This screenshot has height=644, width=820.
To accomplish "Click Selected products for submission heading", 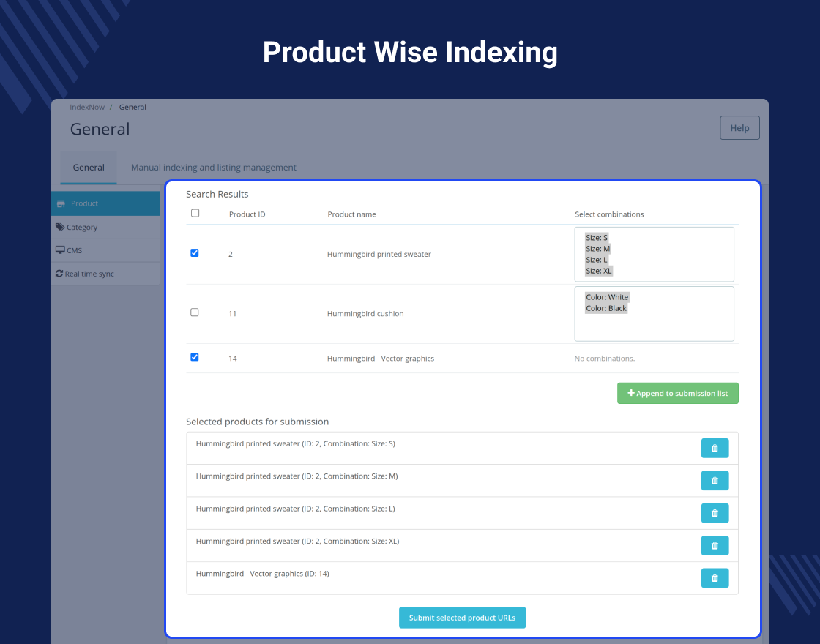I will pyautogui.click(x=257, y=422).
